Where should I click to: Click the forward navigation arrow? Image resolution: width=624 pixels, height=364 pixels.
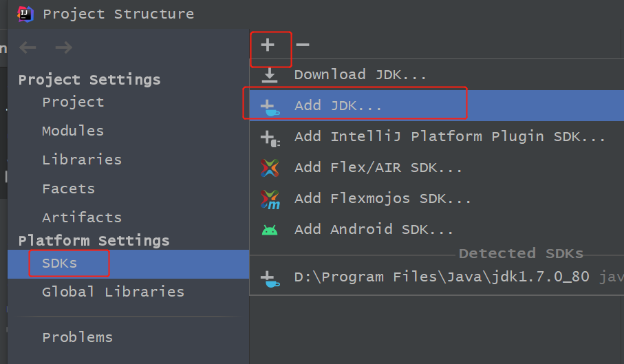(x=63, y=47)
